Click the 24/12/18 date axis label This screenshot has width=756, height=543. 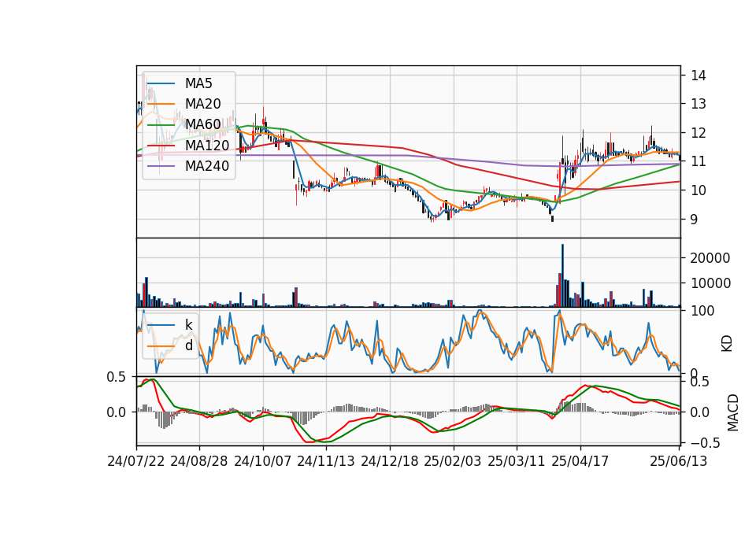(390, 461)
